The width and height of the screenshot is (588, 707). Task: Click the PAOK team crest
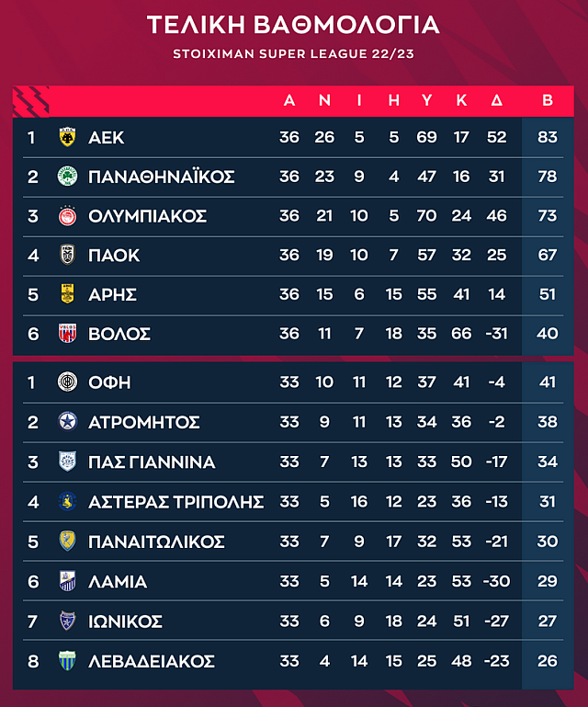[x=67, y=255]
